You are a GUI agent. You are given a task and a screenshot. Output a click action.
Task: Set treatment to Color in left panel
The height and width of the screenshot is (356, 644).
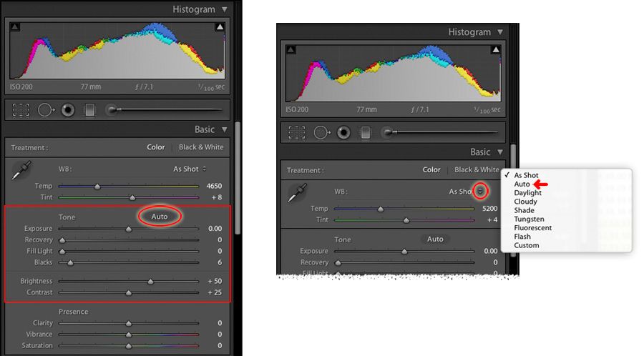click(156, 147)
